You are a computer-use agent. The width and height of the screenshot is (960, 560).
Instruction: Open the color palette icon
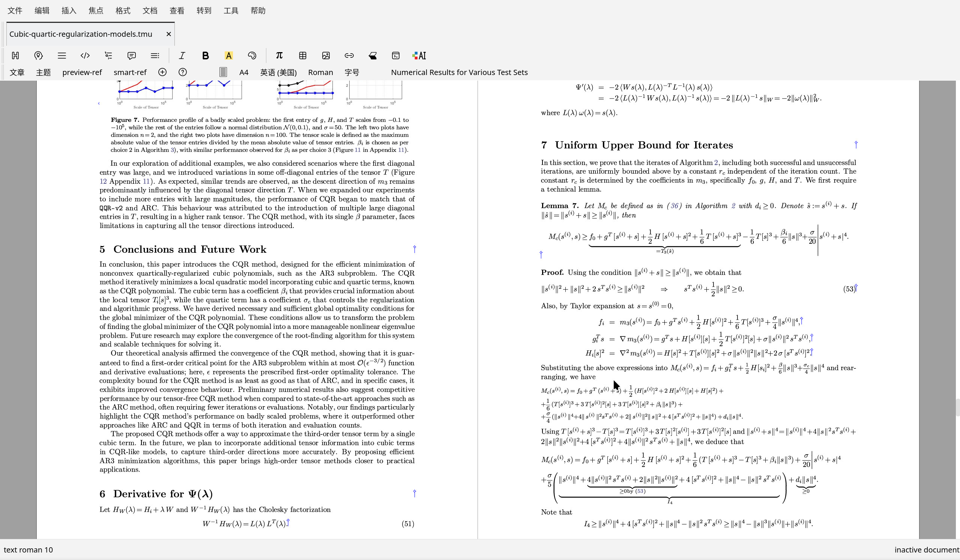pos(252,56)
